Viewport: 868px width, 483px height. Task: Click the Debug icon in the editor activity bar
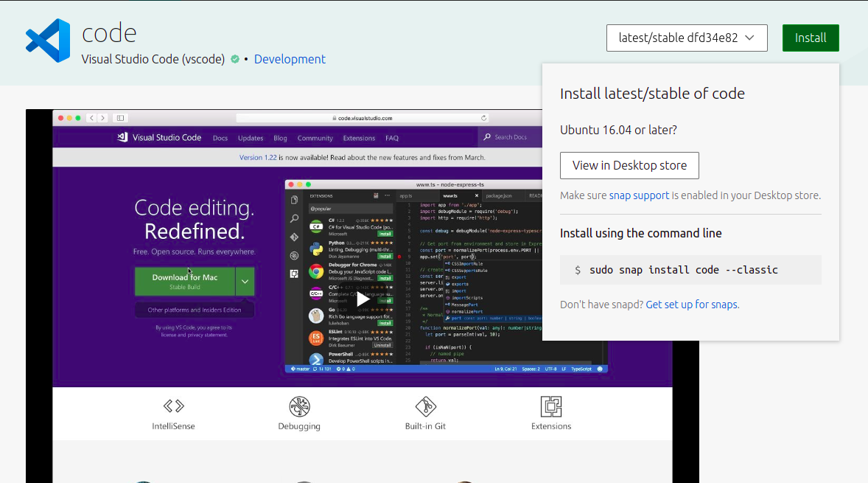pos(294,255)
